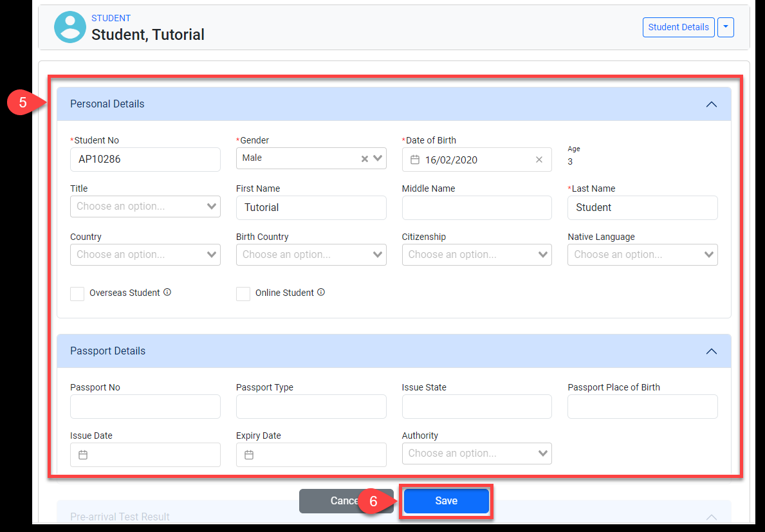Collapse the Personal Details section
Image resolution: width=765 pixels, height=532 pixels.
tap(711, 104)
